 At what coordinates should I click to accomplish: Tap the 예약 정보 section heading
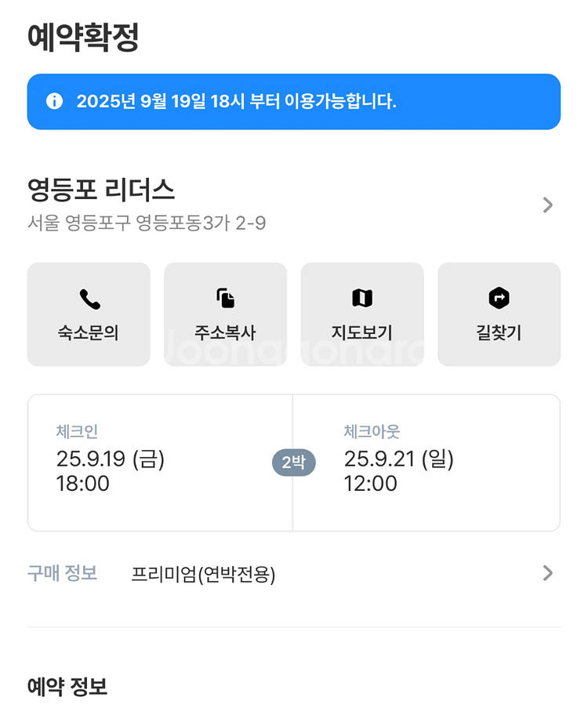(x=67, y=688)
